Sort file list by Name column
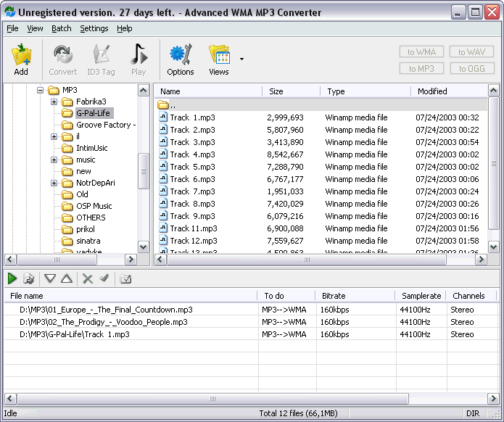504x422 pixels. pyautogui.click(x=208, y=91)
